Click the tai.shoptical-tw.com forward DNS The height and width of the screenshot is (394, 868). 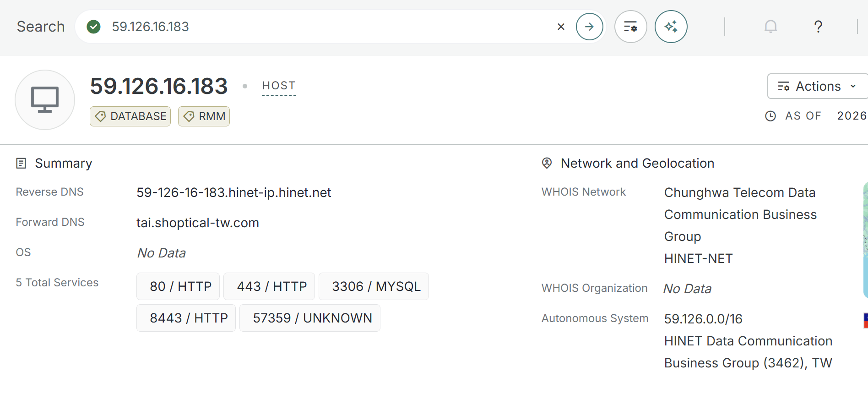pos(198,223)
